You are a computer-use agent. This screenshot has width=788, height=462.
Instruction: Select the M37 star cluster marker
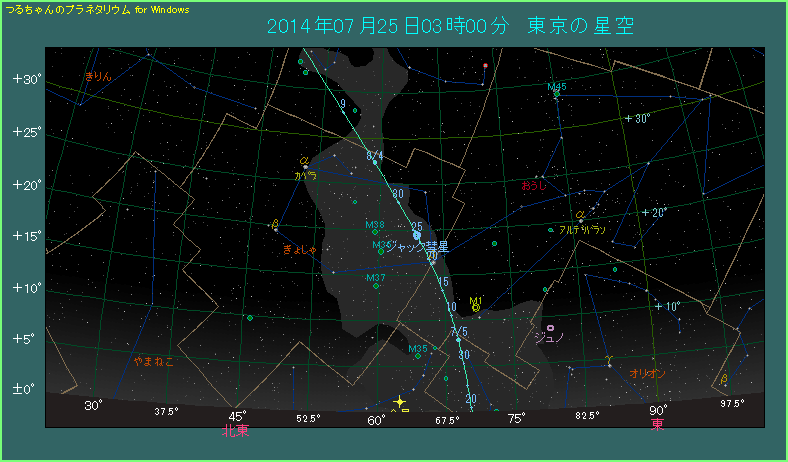click(x=376, y=286)
